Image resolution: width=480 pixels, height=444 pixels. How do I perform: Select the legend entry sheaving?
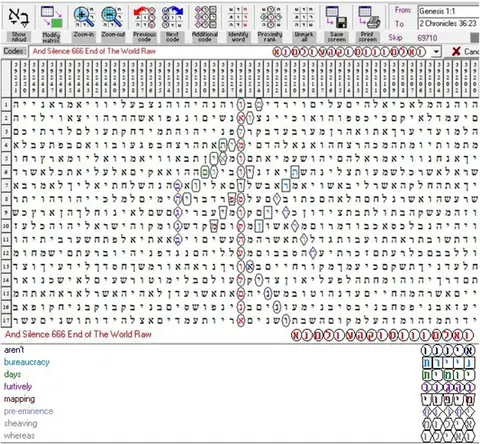tap(20, 423)
